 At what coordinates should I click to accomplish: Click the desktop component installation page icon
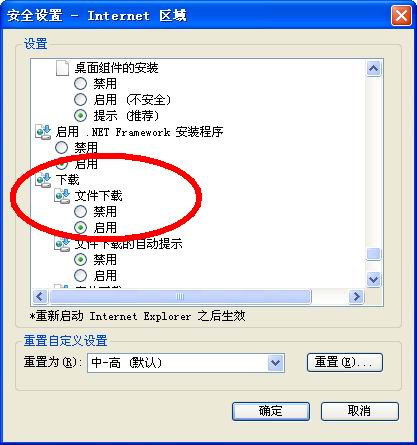pos(62,68)
